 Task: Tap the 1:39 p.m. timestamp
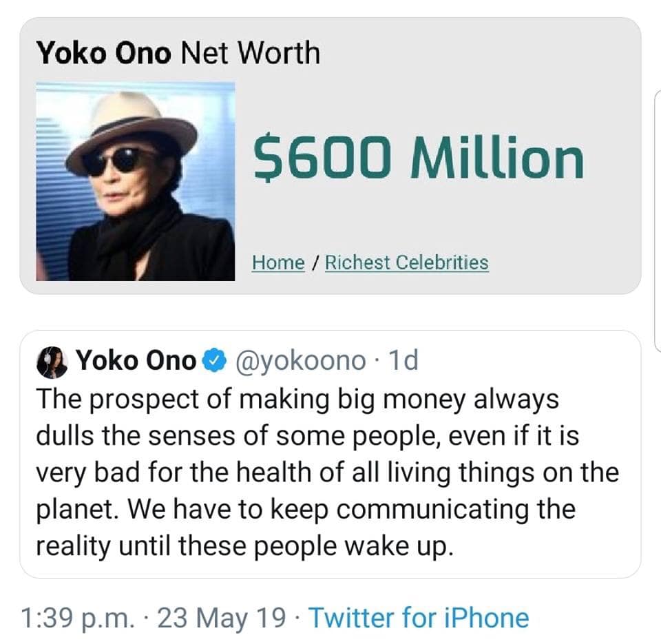(x=76, y=619)
